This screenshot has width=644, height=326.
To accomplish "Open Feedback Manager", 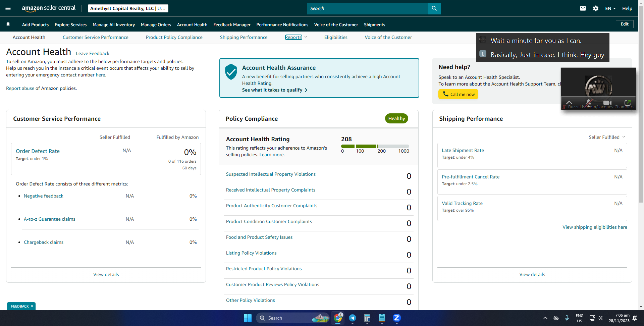I will [x=232, y=24].
